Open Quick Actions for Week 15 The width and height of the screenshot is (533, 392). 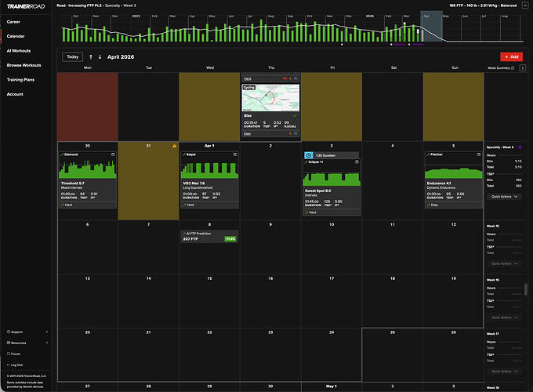505,263
